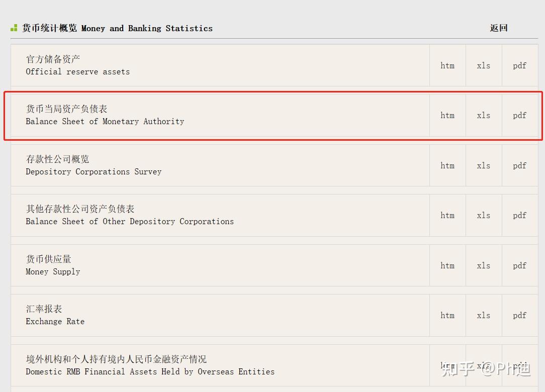Download xls for Official reserve assets
The image size is (545, 392).
click(x=484, y=65)
